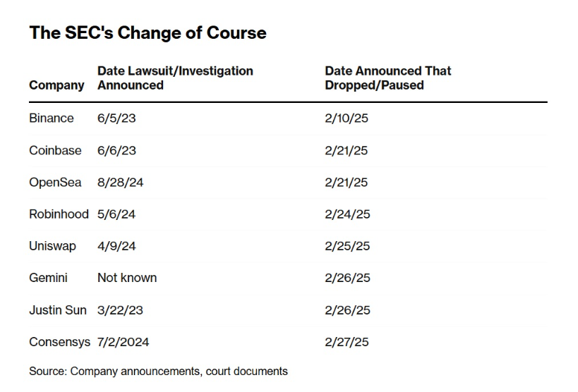Select Robinhood's 2/24/25 dropped date

[347, 214]
